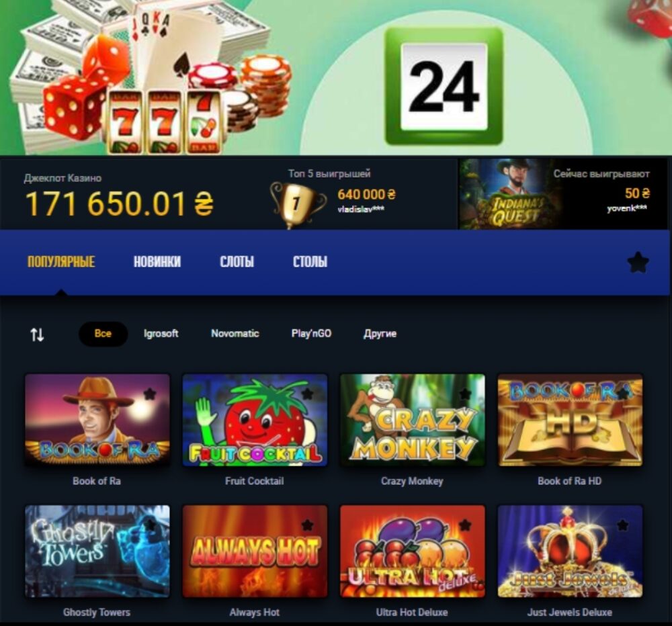Star the Ultra Hot Deluxe game
The width and height of the screenshot is (672, 626).
[x=465, y=525]
